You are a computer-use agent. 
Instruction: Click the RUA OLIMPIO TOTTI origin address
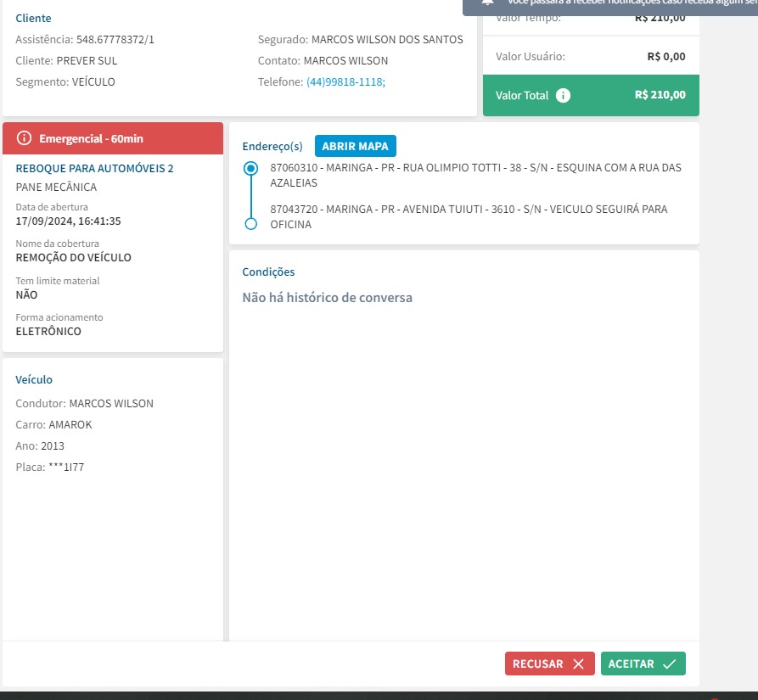click(475, 175)
